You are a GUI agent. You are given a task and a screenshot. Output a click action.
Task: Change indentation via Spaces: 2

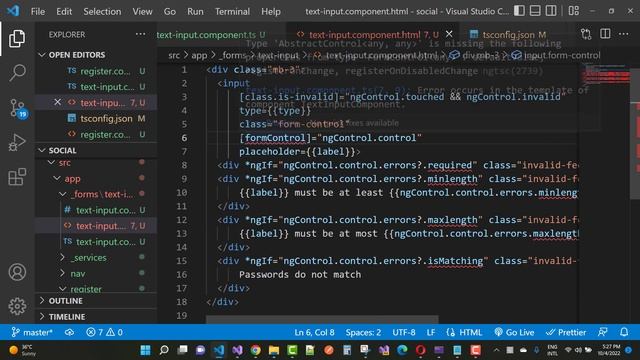363,332
